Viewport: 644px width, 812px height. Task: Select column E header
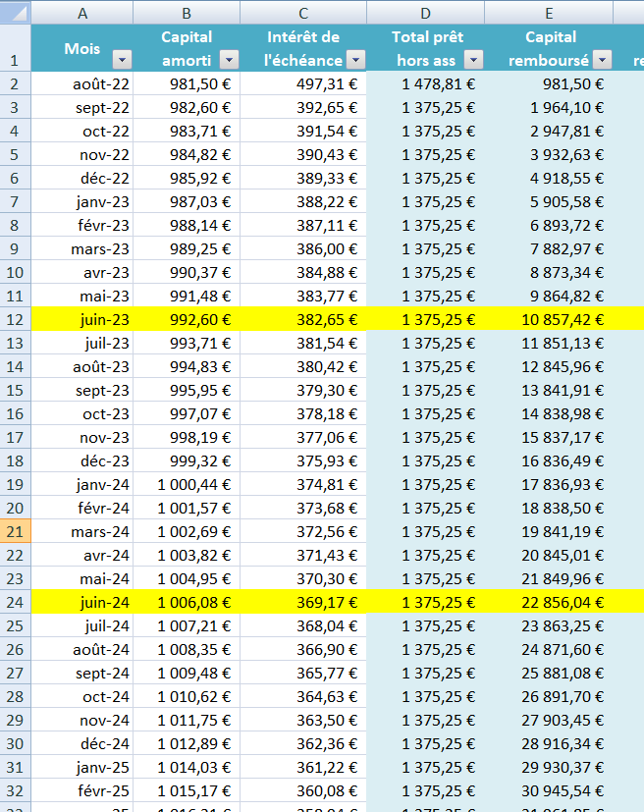pyautogui.click(x=549, y=13)
